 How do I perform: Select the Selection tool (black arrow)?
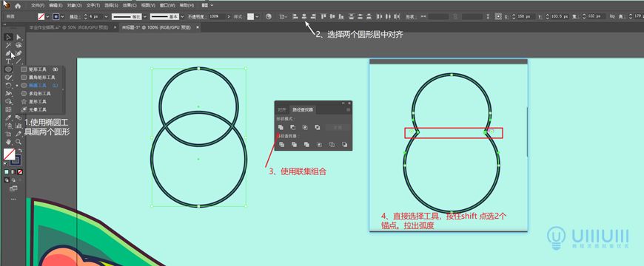tap(8, 37)
